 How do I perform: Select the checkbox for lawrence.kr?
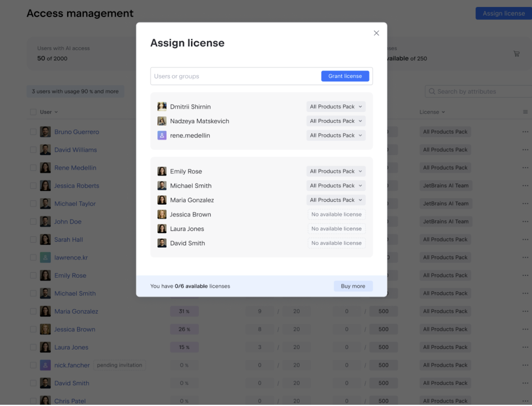pos(33,258)
